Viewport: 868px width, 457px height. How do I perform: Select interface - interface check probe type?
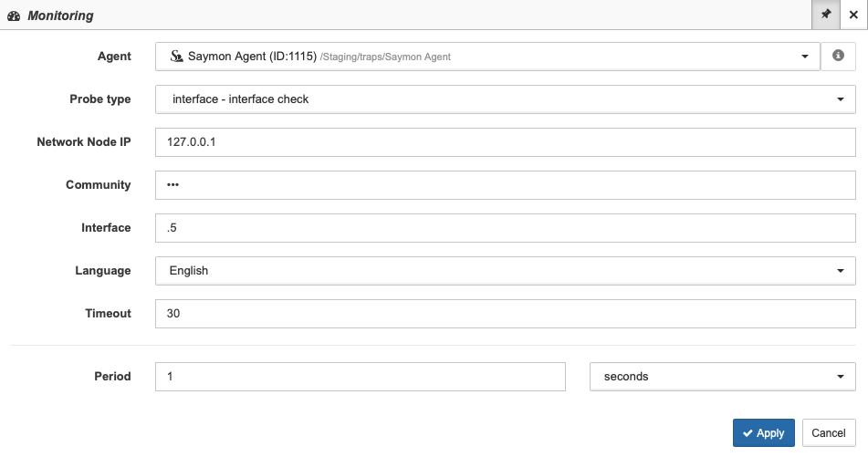pyautogui.click(x=240, y=99)
